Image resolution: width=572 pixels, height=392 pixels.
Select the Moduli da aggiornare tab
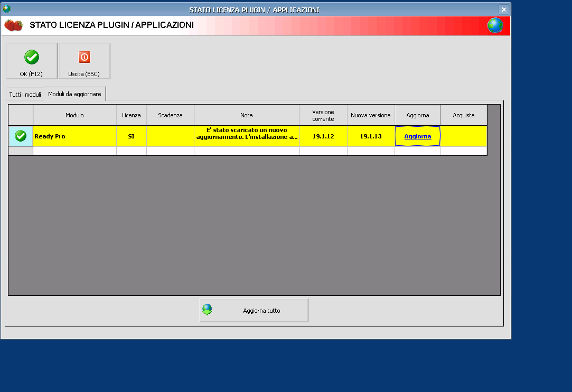(75, 94)
